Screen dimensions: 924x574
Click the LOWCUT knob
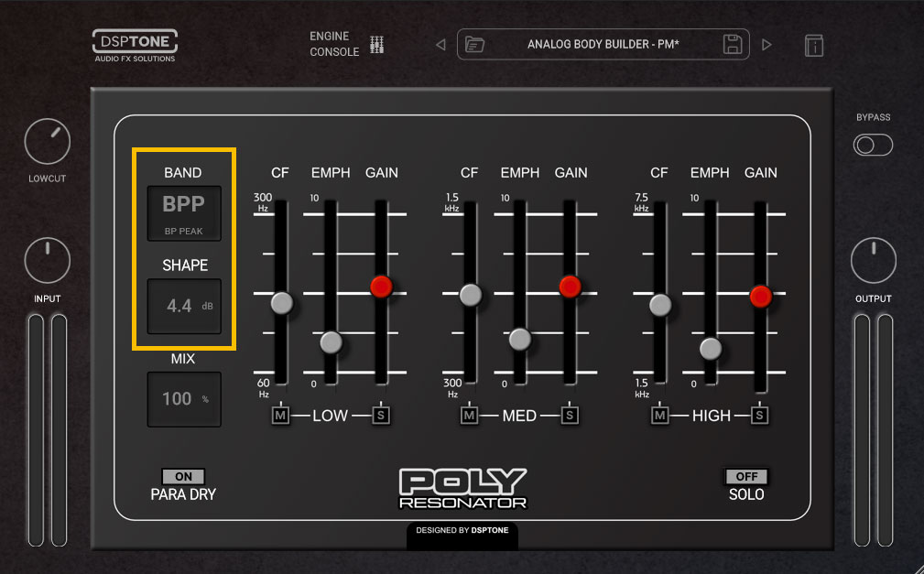click(x=47, y=141)
